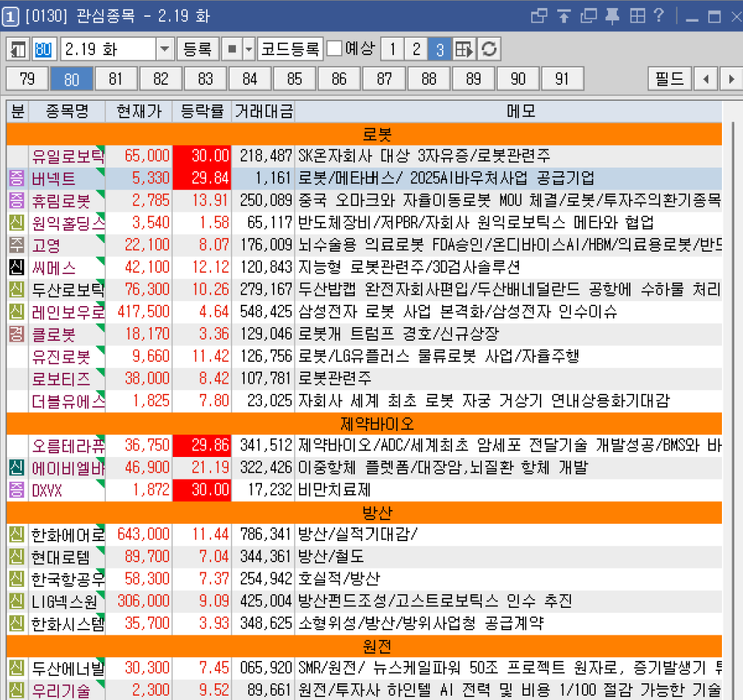Select stock row 유일로보틱스
The image size is (743, 700).
tap(364, 156)
